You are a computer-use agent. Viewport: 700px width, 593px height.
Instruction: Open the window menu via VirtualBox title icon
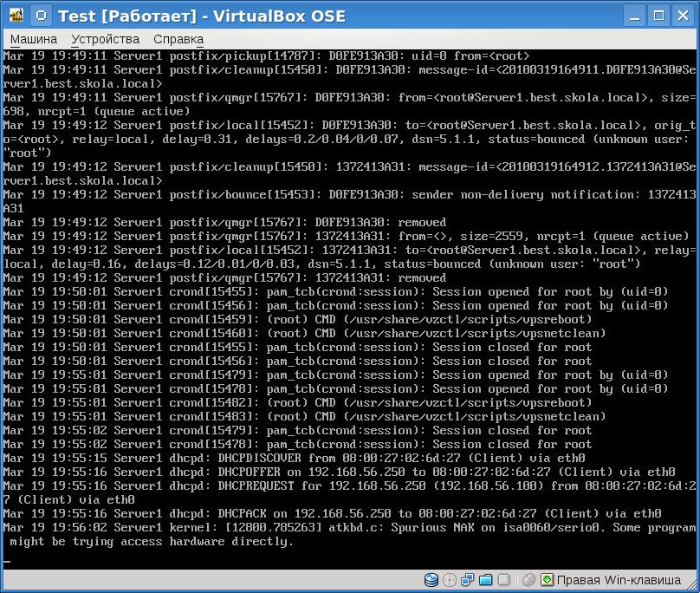pos(15,16)
